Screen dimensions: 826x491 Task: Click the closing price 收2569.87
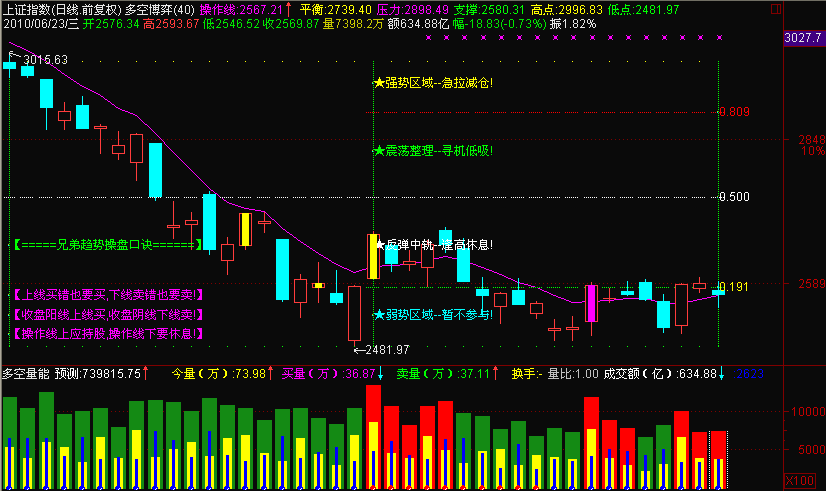291,24
